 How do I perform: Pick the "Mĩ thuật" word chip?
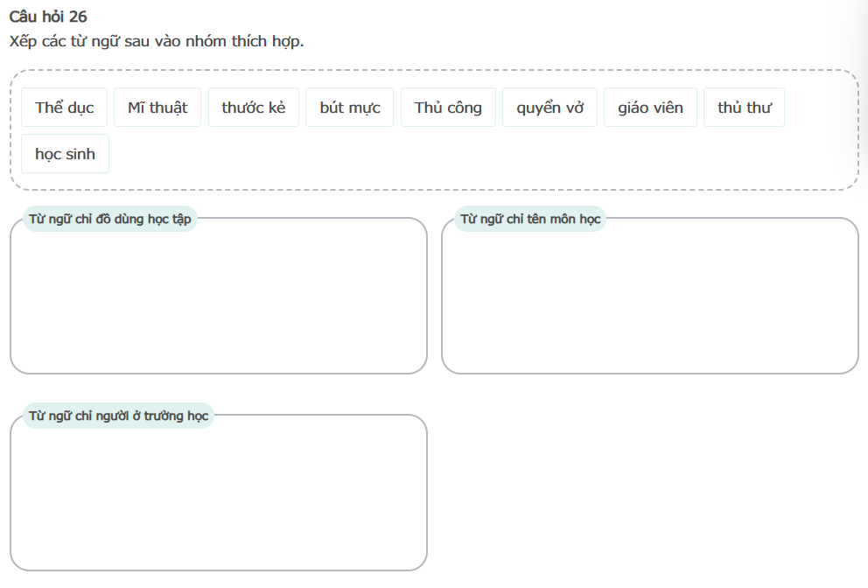(157, 108)
